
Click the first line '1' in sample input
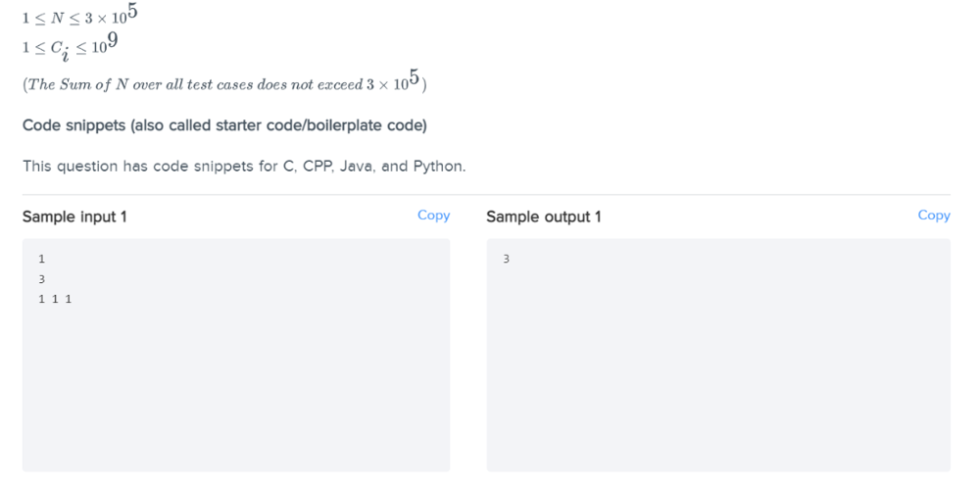point(42,260)
